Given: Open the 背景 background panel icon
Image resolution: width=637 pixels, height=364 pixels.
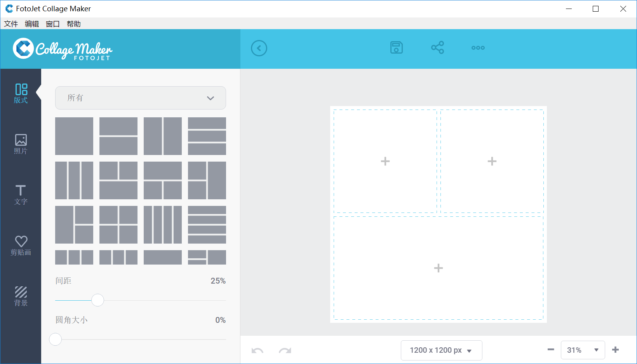Looking at the screenshot, I should click(x=21, y=296).
